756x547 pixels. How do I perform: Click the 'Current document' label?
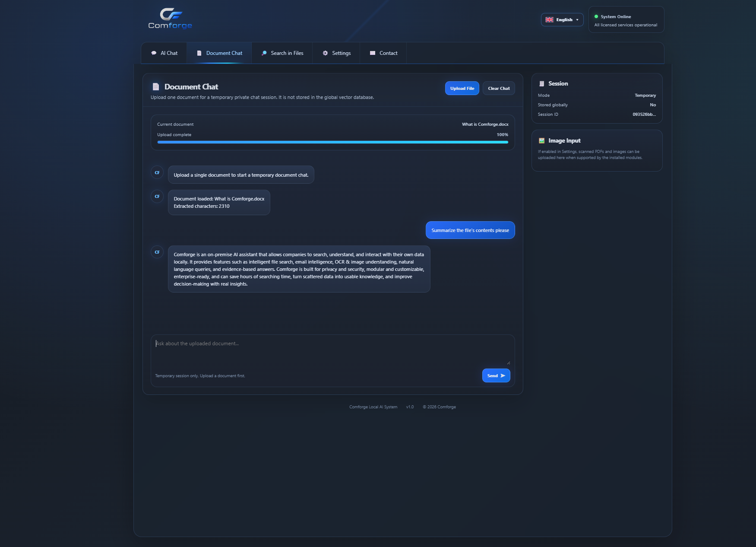pyautogui.click(x=175, y=124)
